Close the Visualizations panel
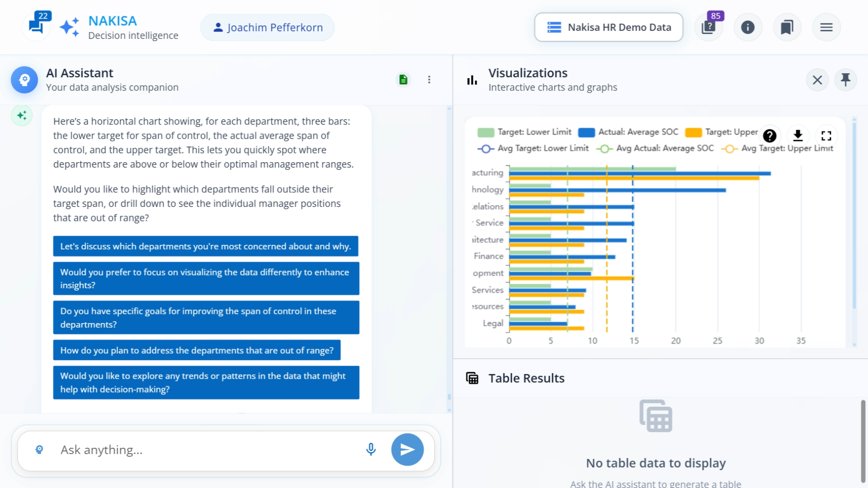This screenshot has height=488, width=868. tap(817, 80)
